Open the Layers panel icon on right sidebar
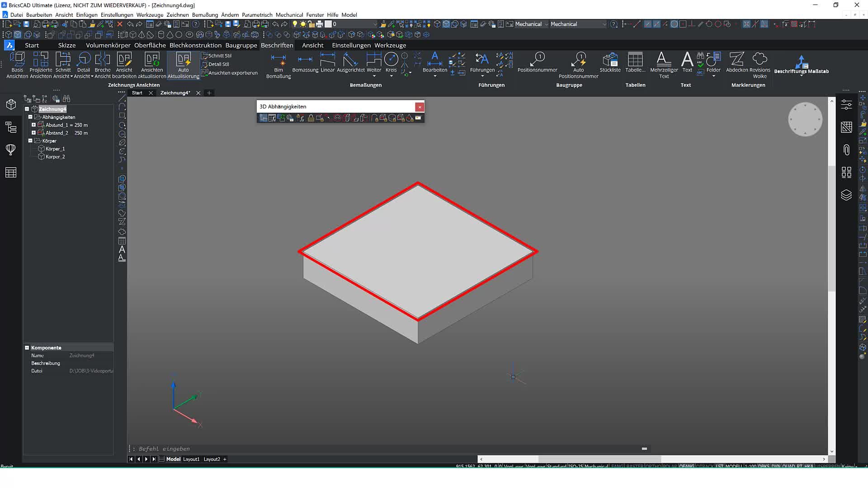 click(x=846, y=195)
